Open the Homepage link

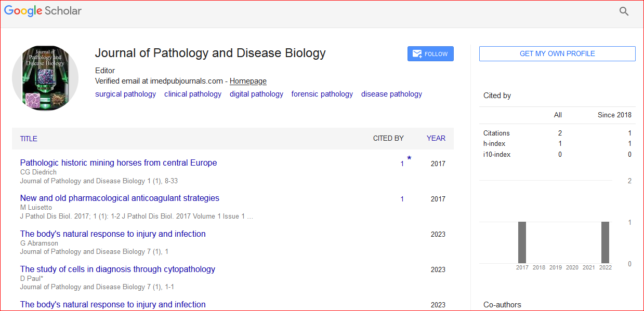coord(248,81)
